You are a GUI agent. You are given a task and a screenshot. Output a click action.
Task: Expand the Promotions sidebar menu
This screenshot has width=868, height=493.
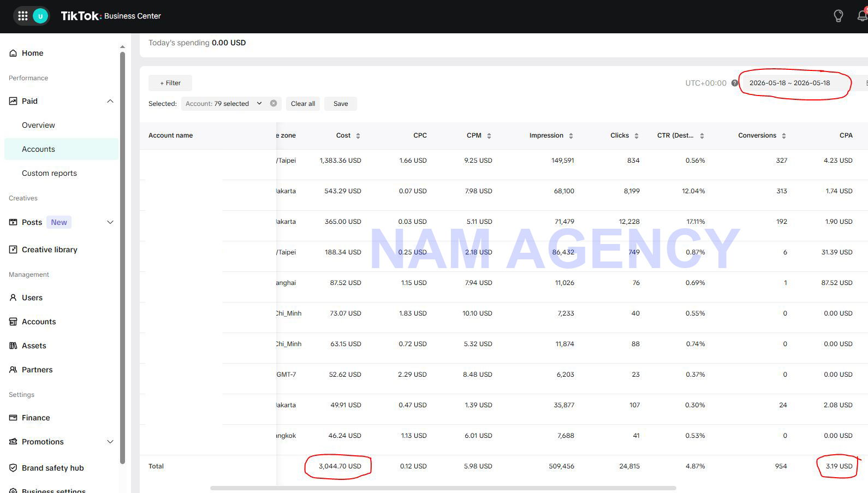pyautogui.click(x=110, y=442)
